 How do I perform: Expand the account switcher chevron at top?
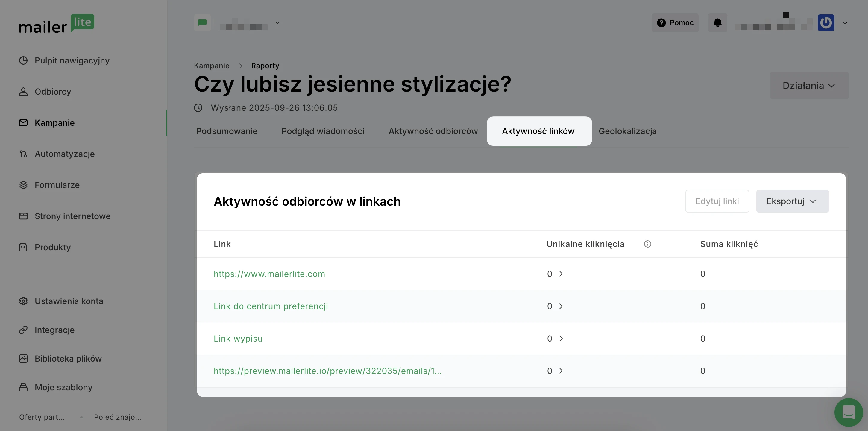click(x=277, y=23)
